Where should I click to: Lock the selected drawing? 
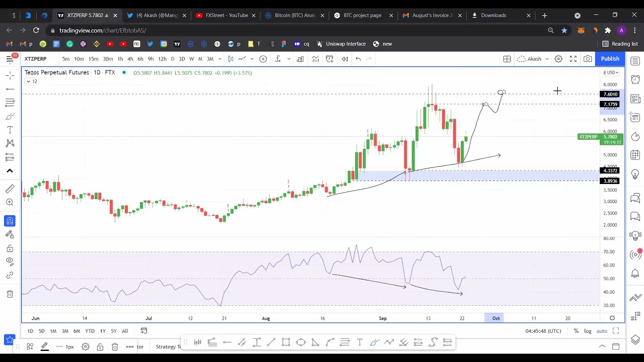point(100,346)
